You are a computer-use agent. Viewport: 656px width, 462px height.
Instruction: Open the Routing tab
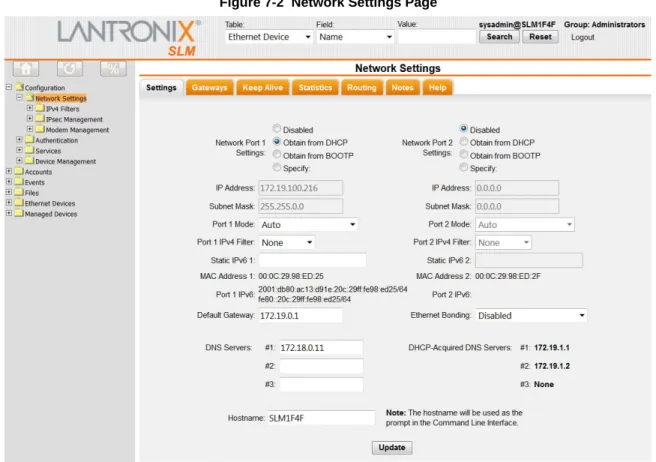[361, 87]
